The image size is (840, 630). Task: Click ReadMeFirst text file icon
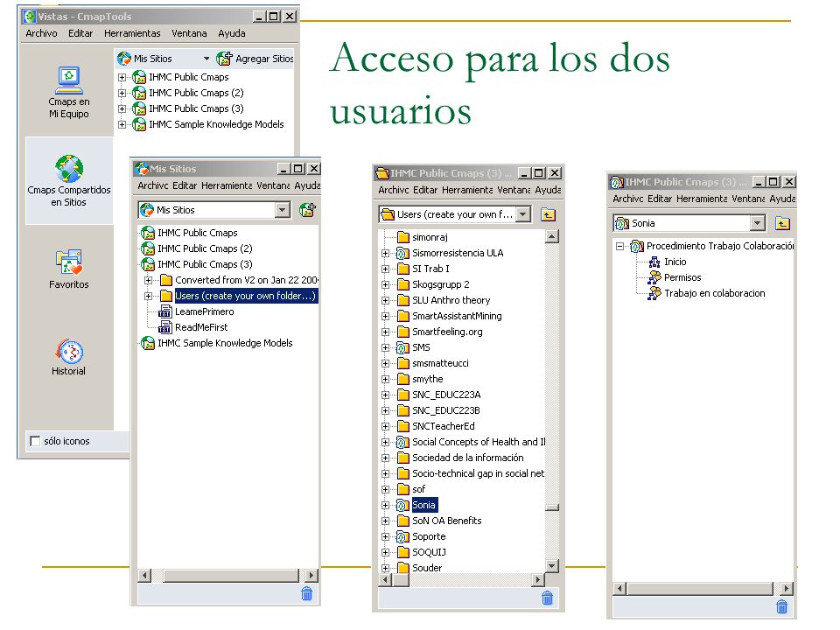tap(165, 327)
